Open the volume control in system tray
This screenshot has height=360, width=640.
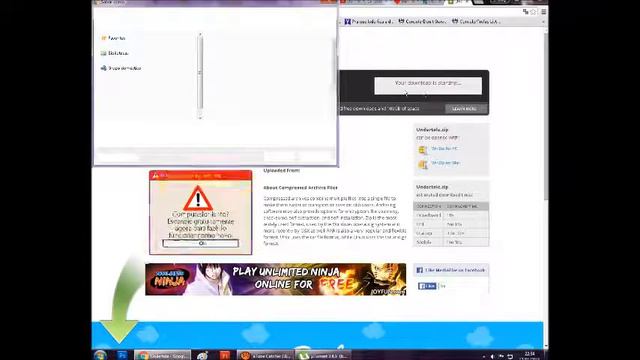(x=492, y=356)
